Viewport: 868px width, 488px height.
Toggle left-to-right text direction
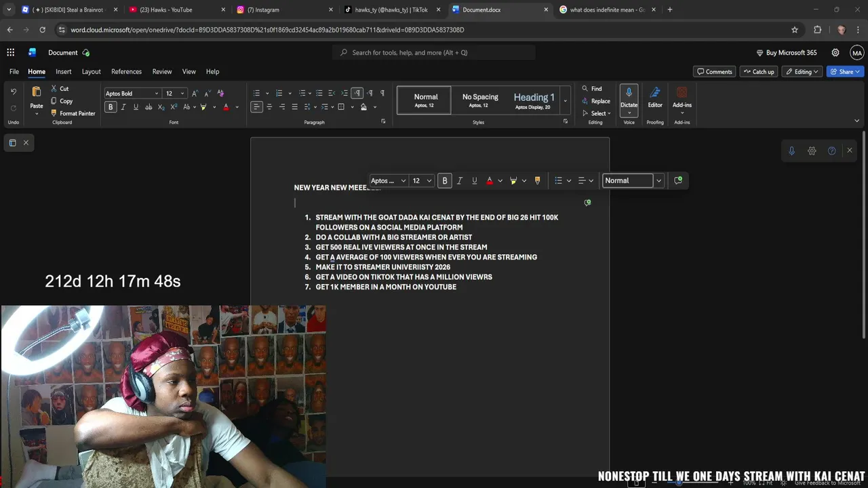point(357,94)
